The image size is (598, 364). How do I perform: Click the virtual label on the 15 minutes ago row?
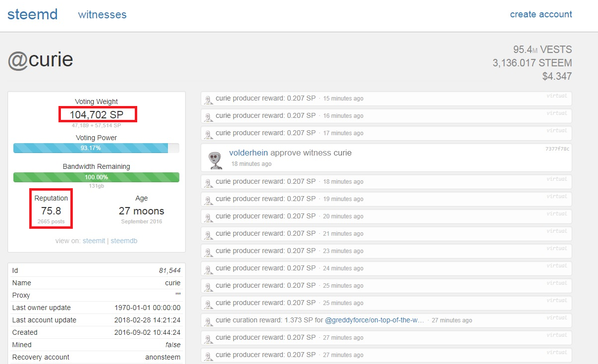[557, 96]
